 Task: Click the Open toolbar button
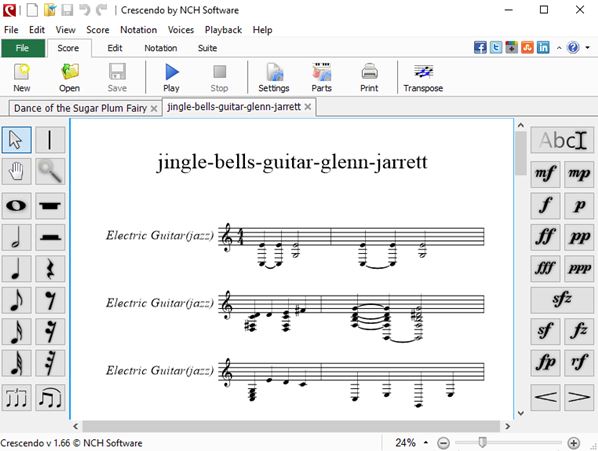[69, 77]
